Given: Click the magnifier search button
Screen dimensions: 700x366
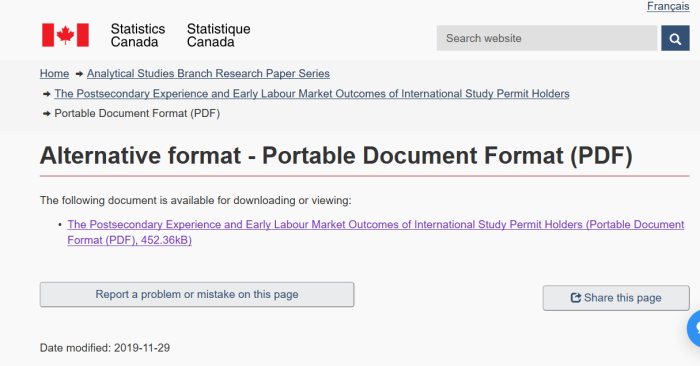Looking at the screenshot, I should [675, 38].
